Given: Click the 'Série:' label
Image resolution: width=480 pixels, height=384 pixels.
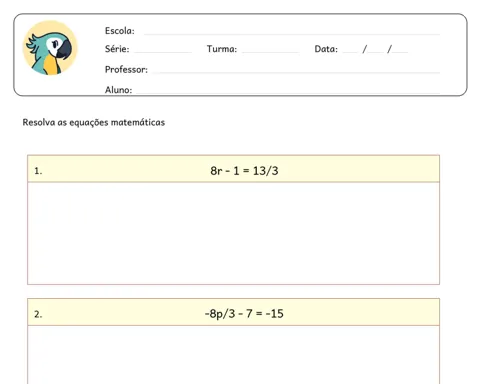Looking at the screenshot, I should click(117, 49).
